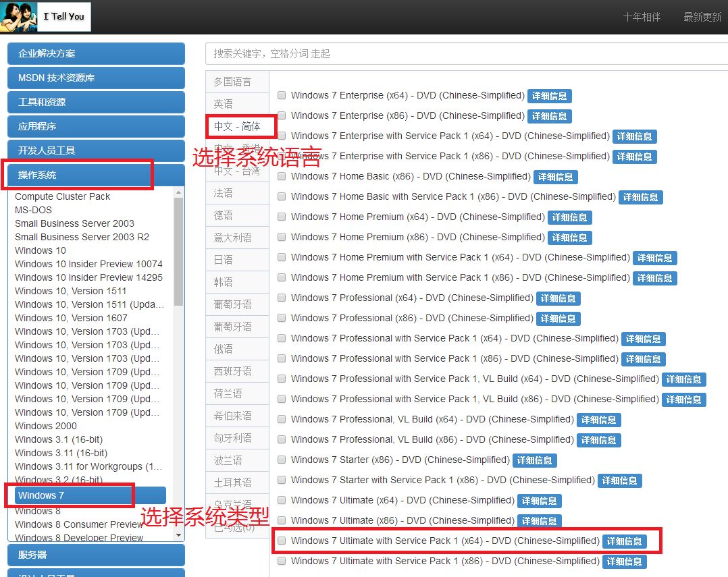Switch to the 多国语言 language tab

[237, 82]
